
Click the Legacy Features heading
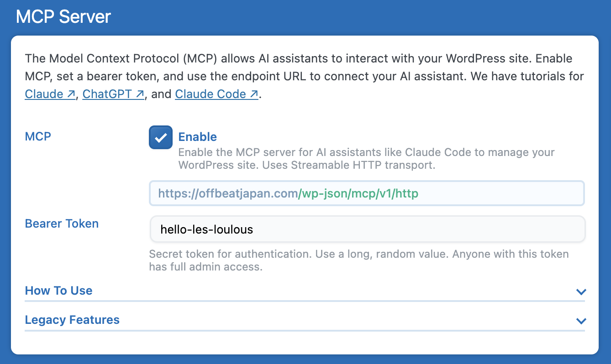pos(72,320)
